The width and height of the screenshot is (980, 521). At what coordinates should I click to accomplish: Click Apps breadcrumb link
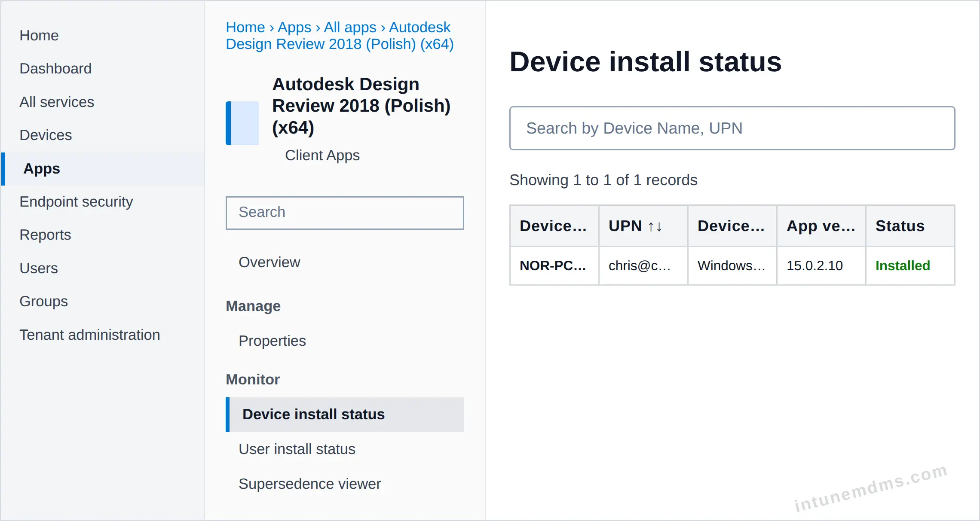click(294, 27)
